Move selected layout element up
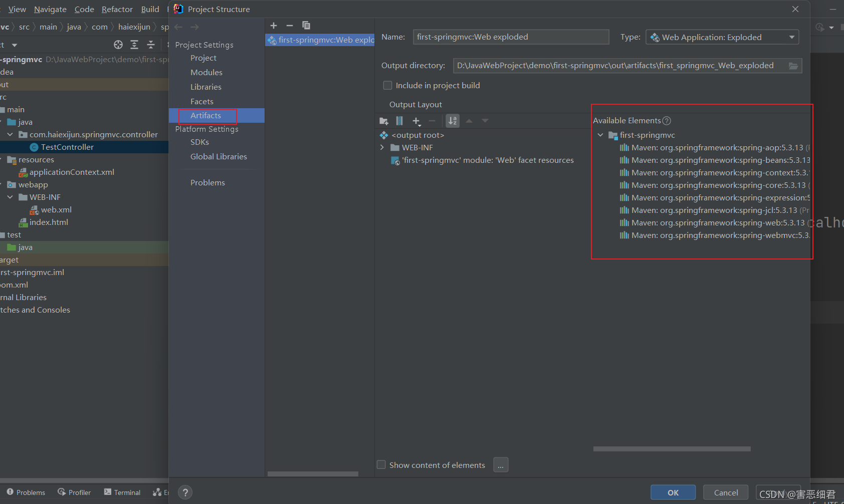 pos(469,121)
